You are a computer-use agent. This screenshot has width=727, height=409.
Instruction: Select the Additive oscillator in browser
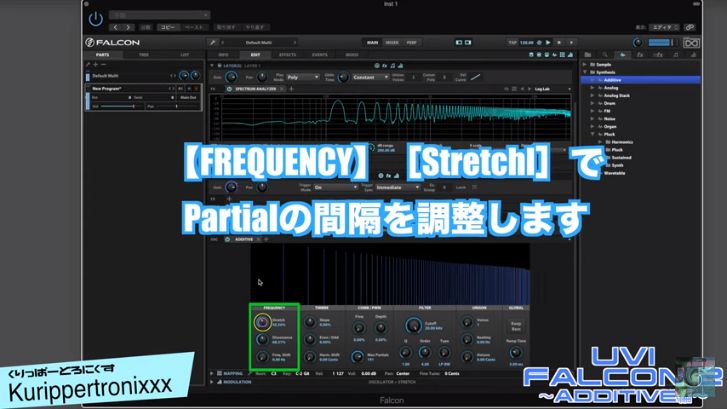pos(640,80)
